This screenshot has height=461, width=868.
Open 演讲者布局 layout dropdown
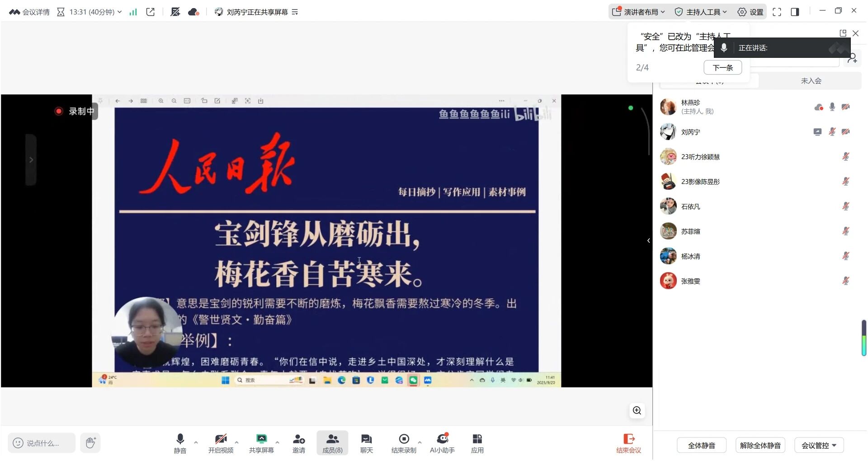click(x=638, y=12)
